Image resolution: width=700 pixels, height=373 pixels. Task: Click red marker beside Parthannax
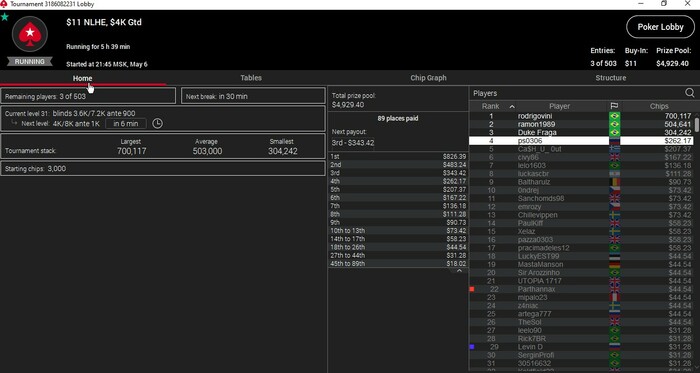[x=472, y=289]
